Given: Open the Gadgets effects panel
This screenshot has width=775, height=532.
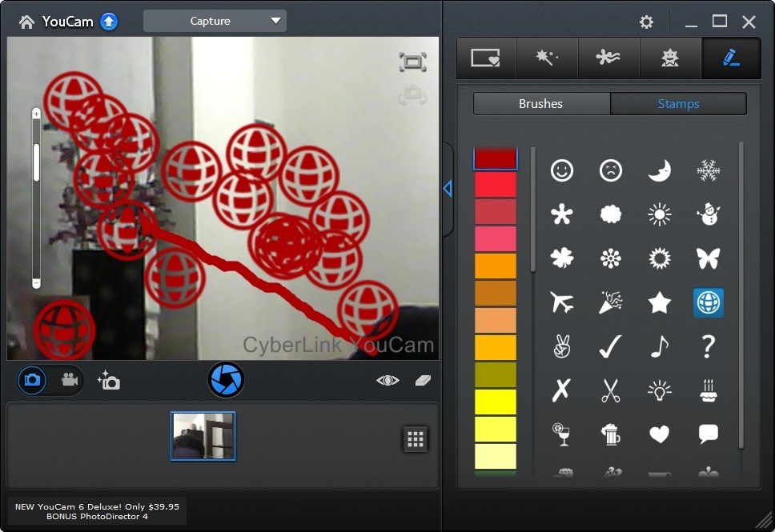Looking at the screenshot, I should coord(670,58).
